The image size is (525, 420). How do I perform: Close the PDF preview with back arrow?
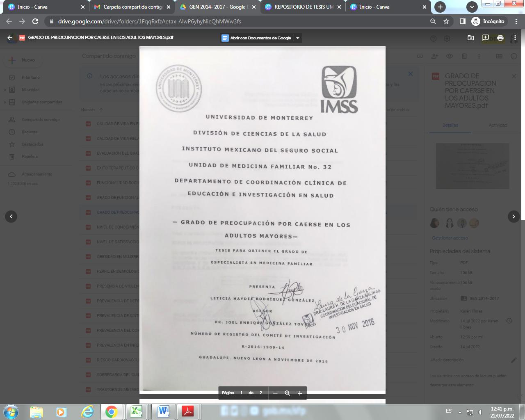point(10,37)
